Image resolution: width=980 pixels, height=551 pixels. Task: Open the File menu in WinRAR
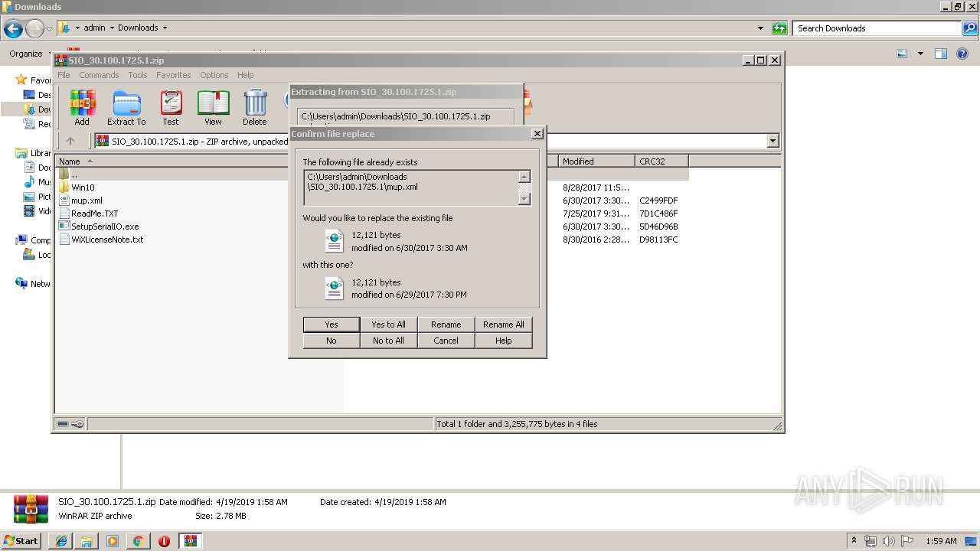(x=64, y=75)
